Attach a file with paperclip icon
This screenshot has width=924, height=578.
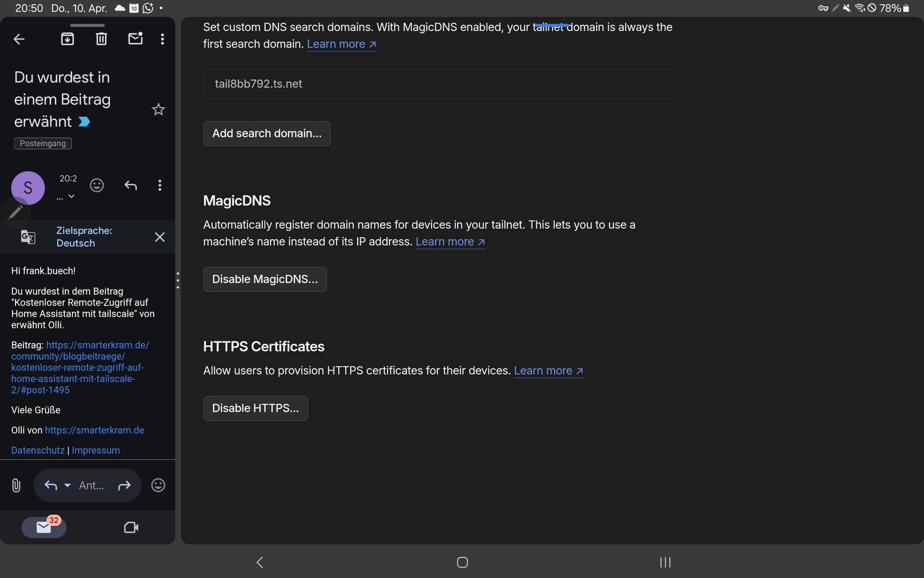coord(16,485)
